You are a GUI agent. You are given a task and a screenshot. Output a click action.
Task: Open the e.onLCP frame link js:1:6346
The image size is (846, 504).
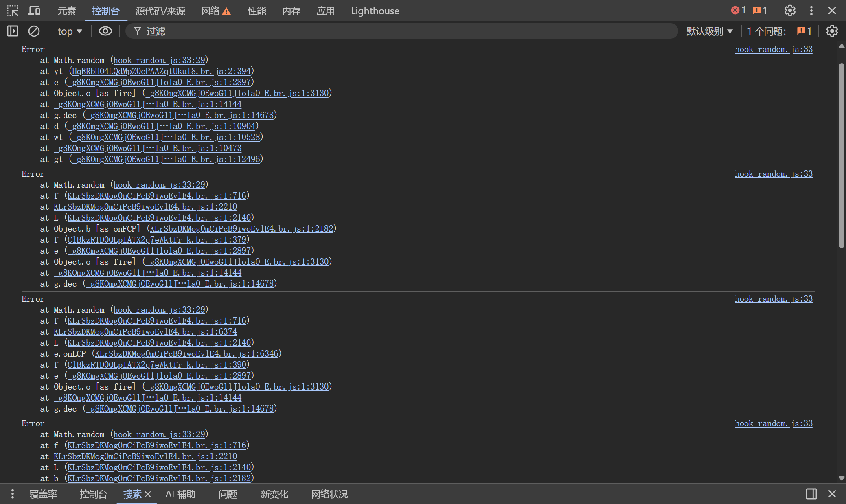[186, 354]
